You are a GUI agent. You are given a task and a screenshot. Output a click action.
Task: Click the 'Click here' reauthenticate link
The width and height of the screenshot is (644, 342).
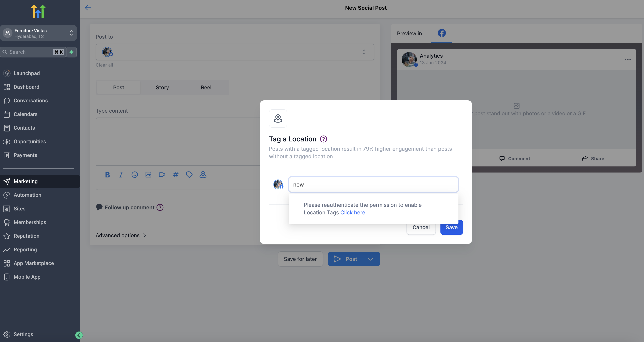click(353, 213)
